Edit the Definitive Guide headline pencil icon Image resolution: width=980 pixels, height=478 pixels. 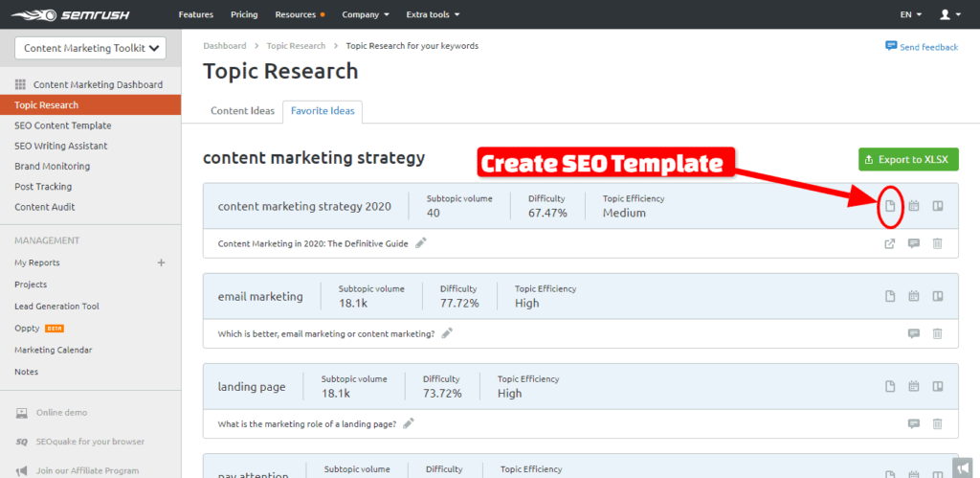tap(421, 243)
